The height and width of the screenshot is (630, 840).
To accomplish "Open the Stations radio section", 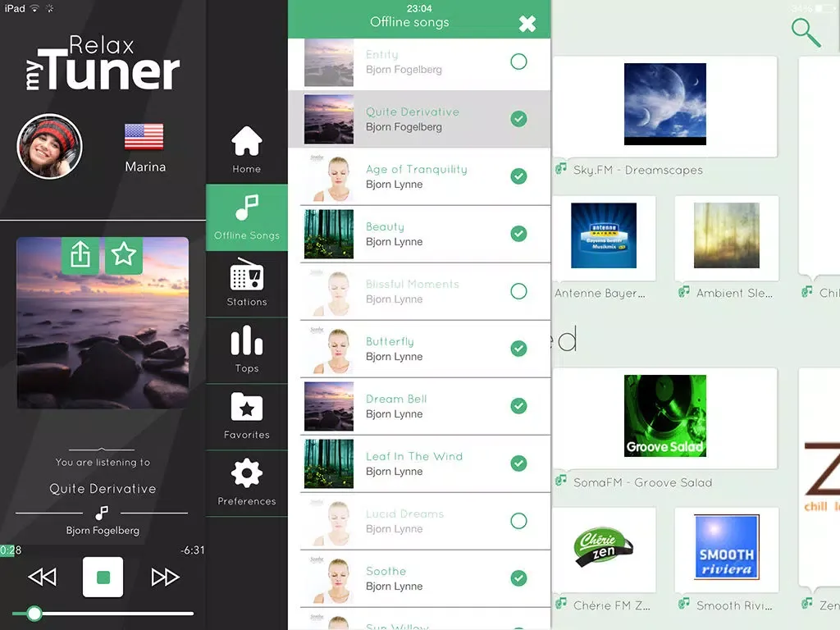I will [x=246, y=284].
